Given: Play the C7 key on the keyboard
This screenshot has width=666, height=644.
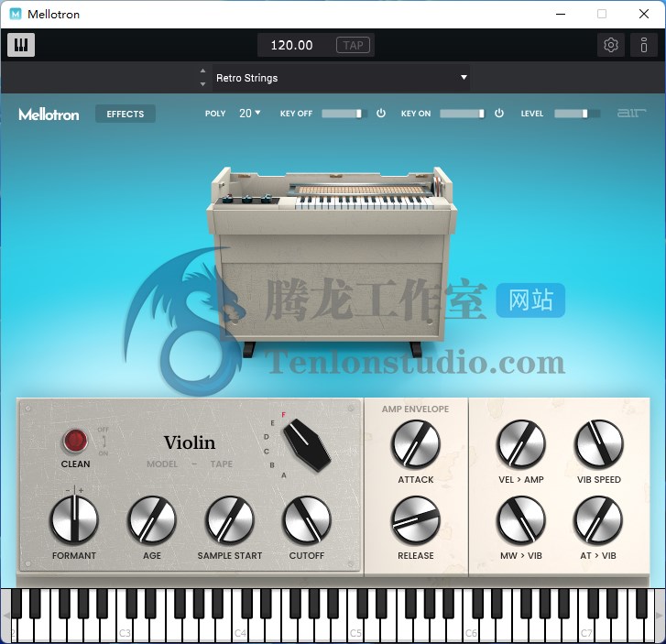Looking at the screenshot, I should click(586, 628).
